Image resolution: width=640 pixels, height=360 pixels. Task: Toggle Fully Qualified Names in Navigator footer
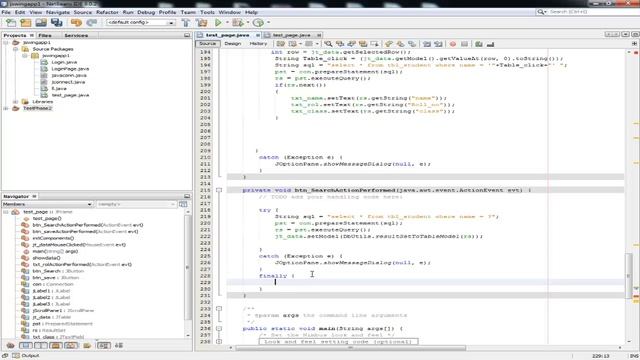tap(87, 346)
